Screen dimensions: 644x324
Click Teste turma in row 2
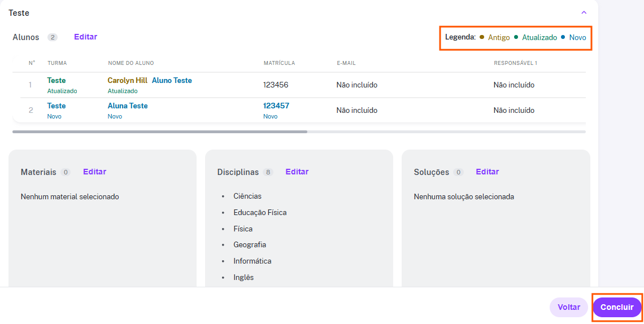56,106
